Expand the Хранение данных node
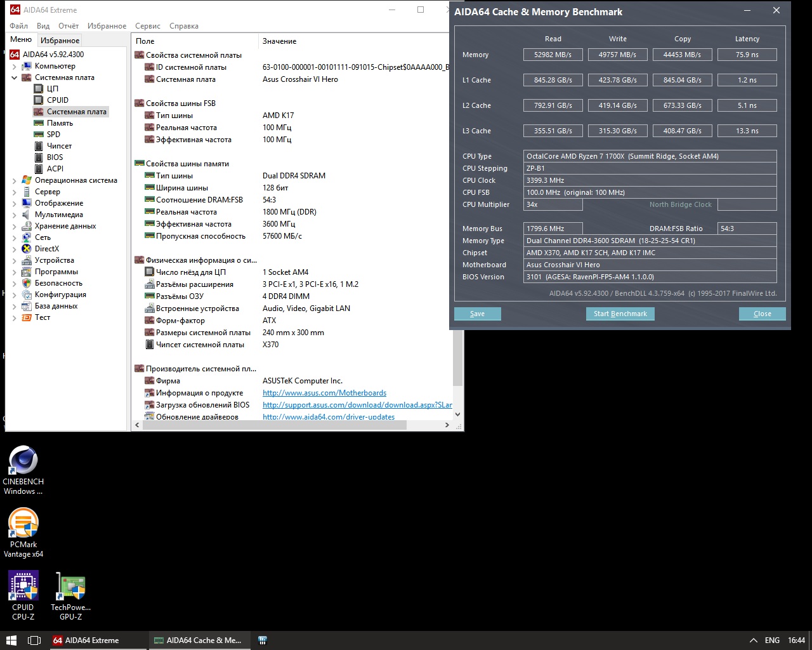Viewport: 812px width, 650px height. (x=15, y=226)
